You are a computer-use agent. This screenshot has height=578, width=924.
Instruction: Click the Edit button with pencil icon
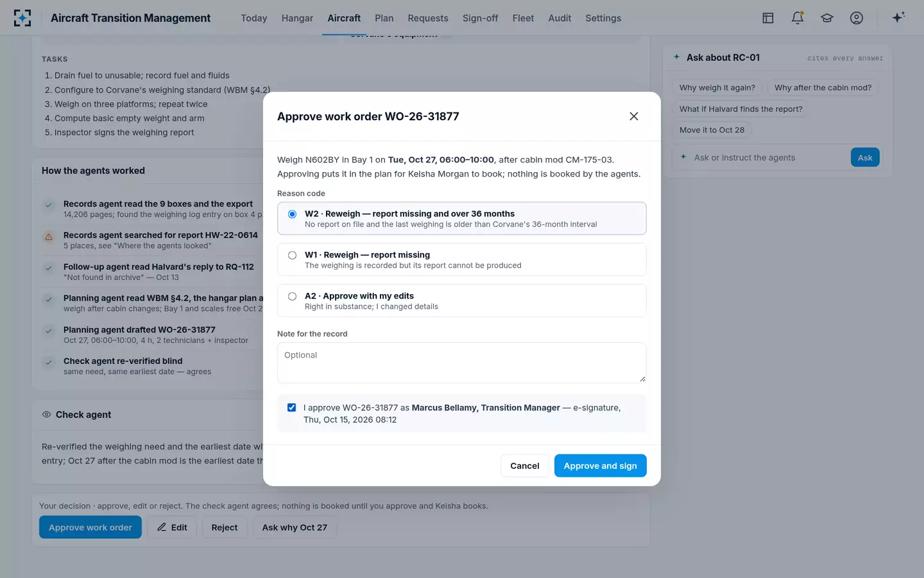pyautogui.click(x=172, y=527)
